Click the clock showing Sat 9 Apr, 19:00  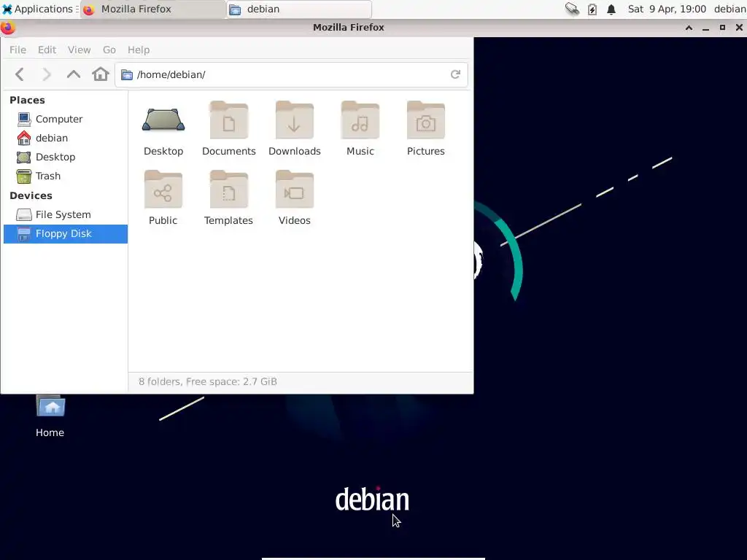pyautogui.click(x=667, y=9)
